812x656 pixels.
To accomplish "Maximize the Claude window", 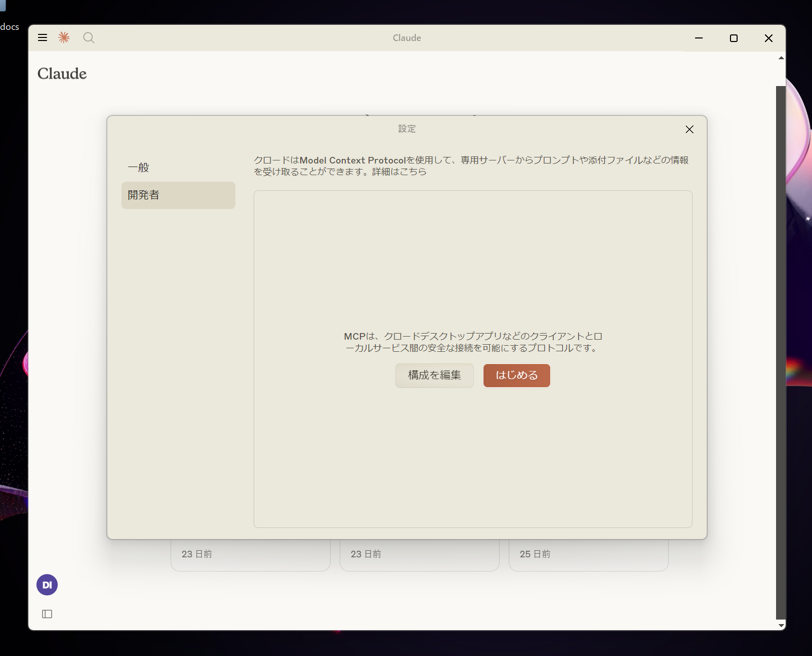I will tap(734, 38).
